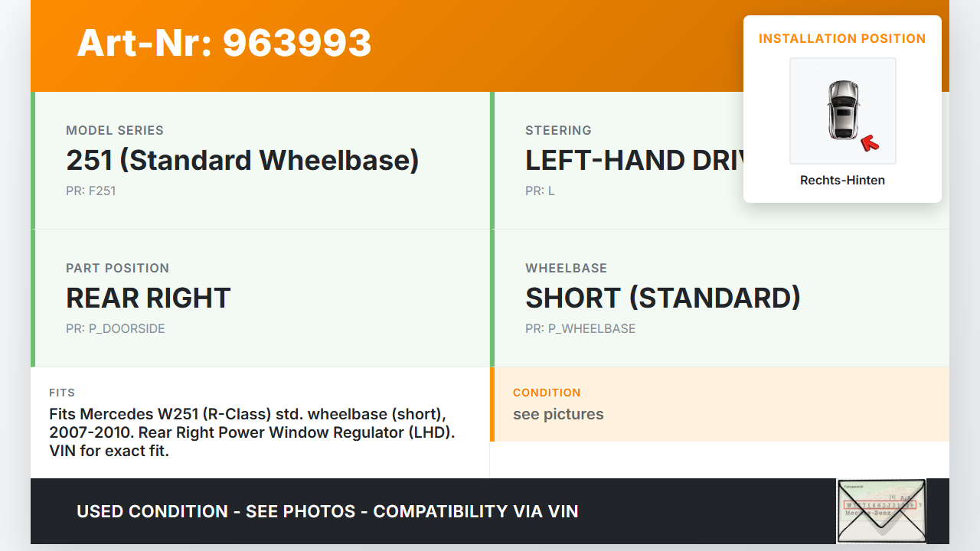Click the orange Condition label

(547, 393)
